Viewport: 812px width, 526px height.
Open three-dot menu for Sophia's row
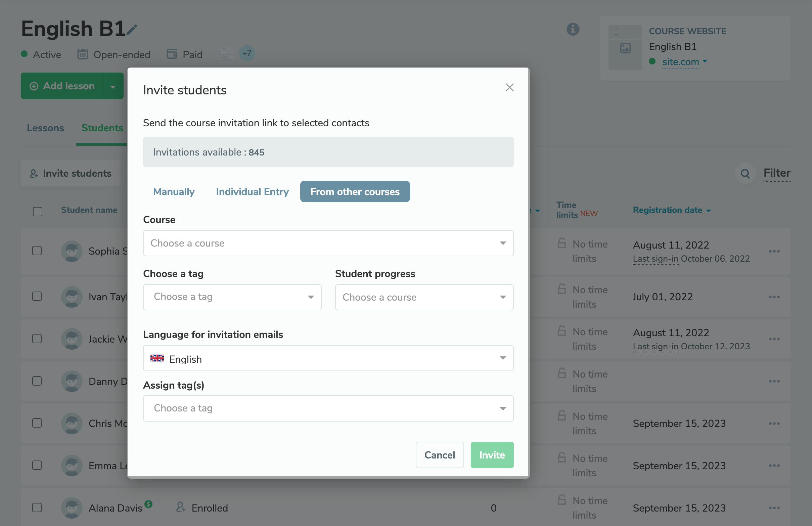pyautogui.click(x=774, y=251)
